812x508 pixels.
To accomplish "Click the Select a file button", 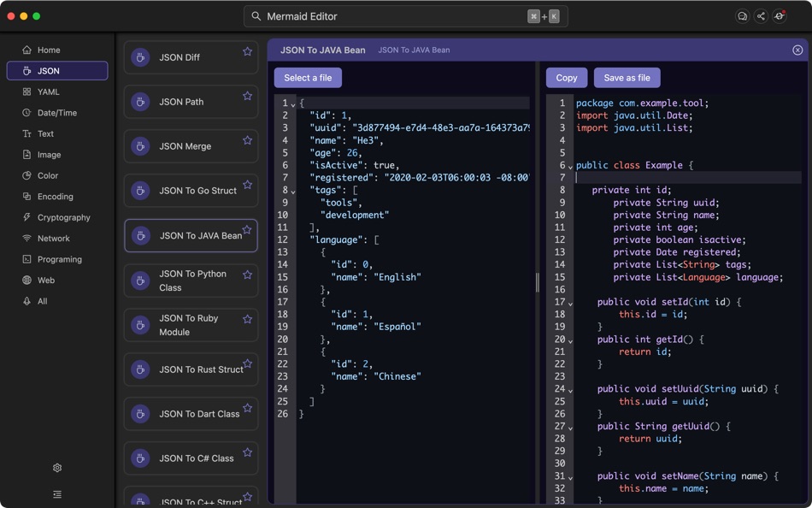I will [308, 78].
